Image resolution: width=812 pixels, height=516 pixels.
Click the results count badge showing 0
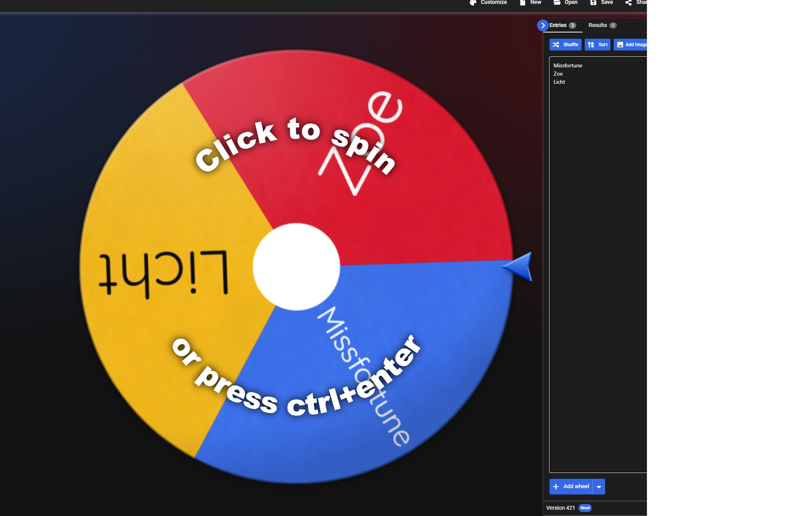tap(613, 25)
